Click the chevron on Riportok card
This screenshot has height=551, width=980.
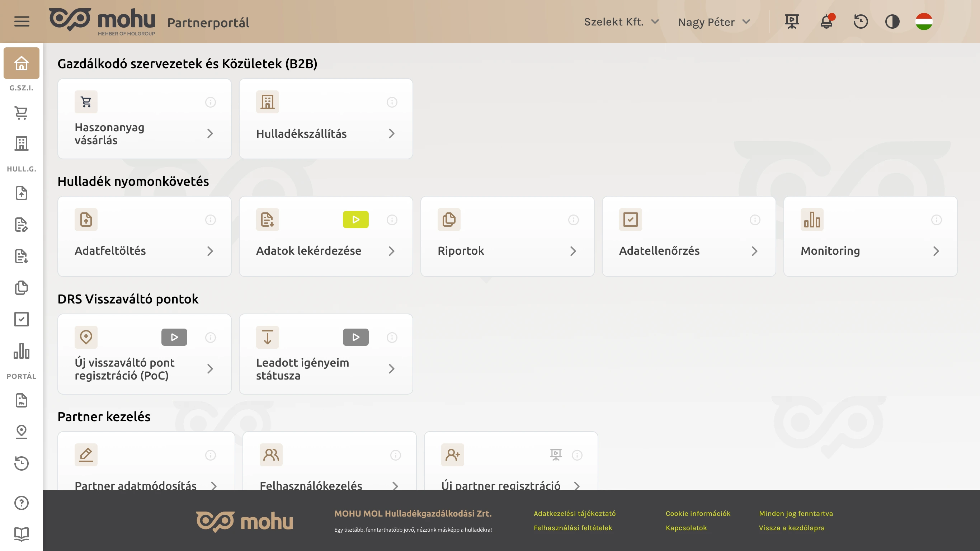(573, 251)
